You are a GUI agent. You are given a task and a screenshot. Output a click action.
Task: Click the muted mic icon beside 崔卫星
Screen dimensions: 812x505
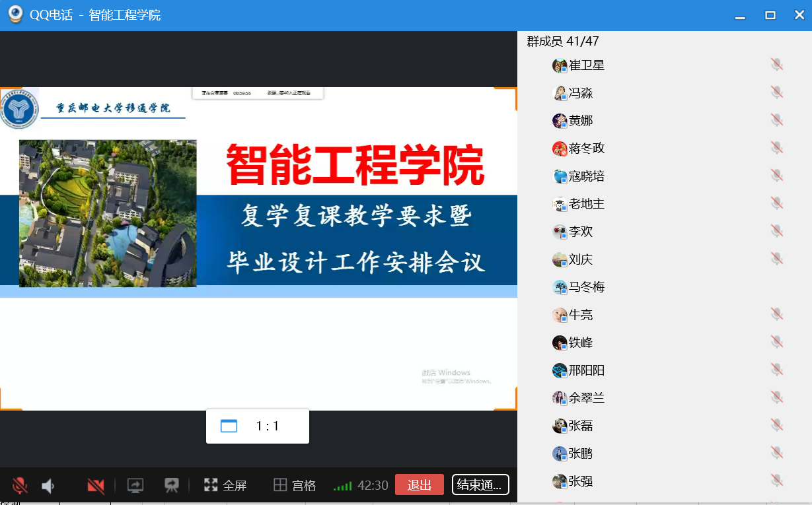pos(777,65)
